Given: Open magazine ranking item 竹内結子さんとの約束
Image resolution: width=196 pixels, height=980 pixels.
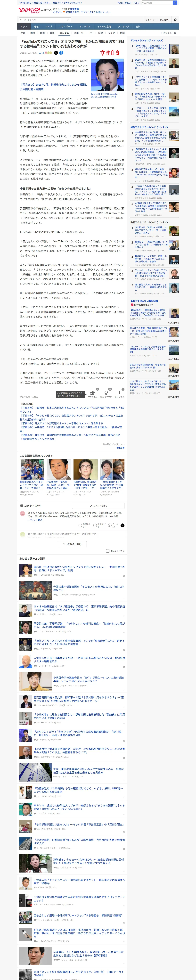Looking at the screenshot, I should (x=151, y=136).
